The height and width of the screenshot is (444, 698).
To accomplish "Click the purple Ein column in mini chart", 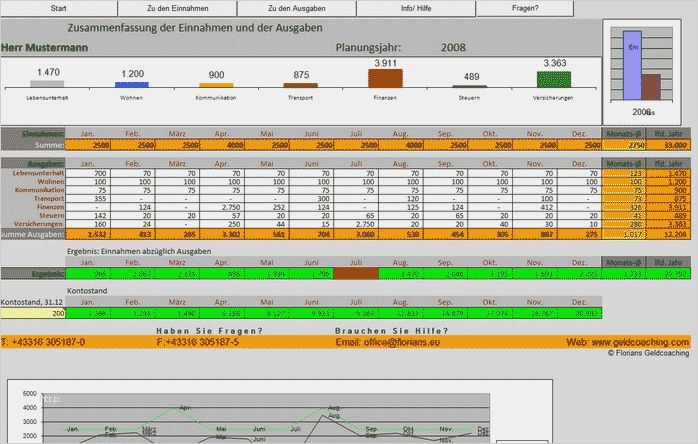I will coord(632,65).
